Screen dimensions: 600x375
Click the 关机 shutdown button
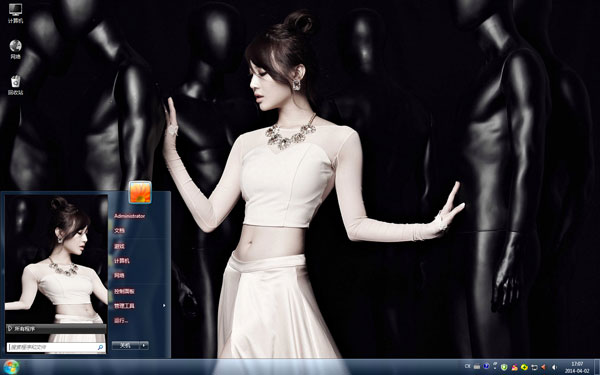coord(125,345)
